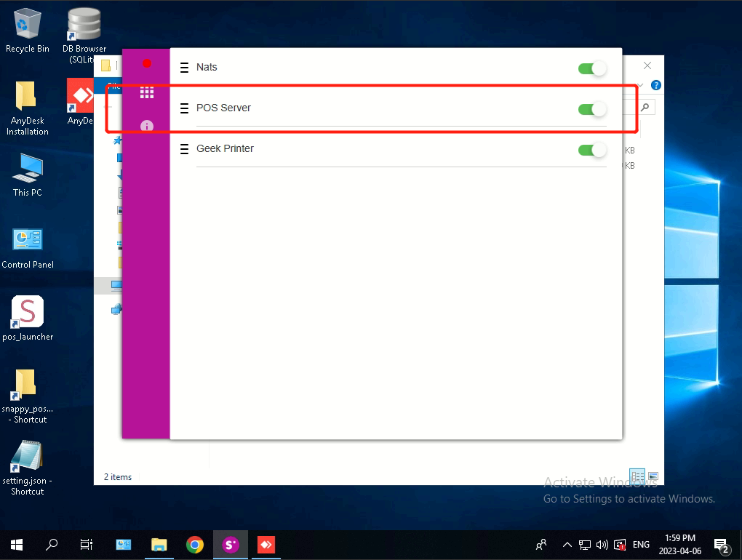Open the ENG input language selector

[641, 544]
